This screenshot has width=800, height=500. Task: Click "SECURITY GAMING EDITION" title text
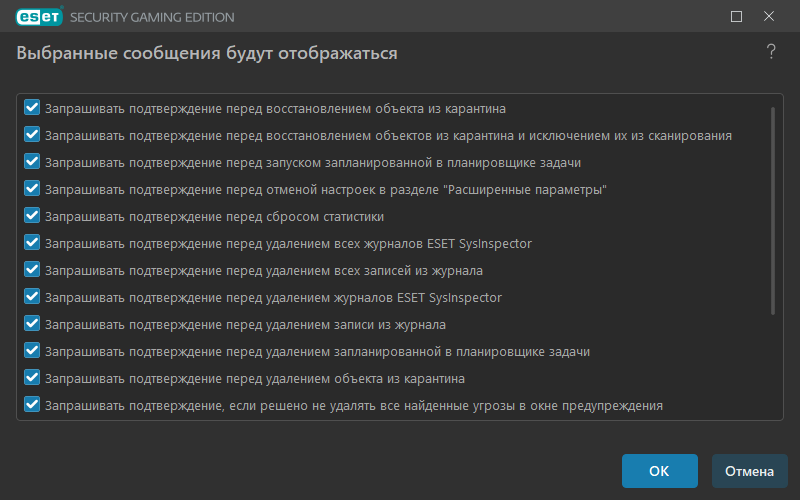[x=152, y=17]
